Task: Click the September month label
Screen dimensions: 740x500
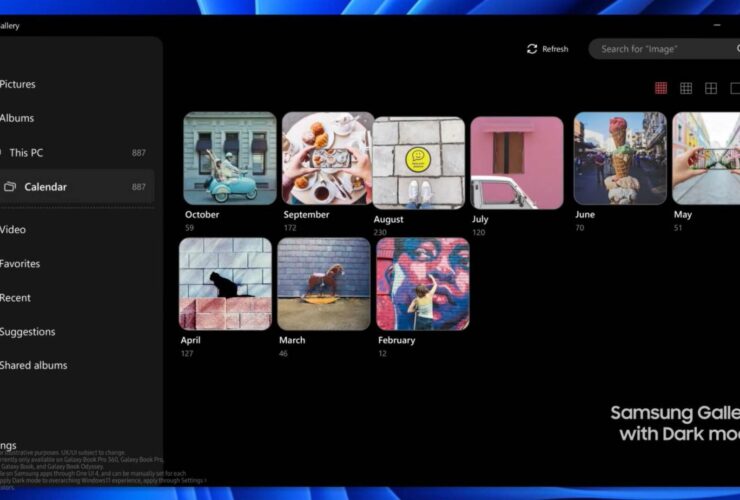Action: click(306, 215)
